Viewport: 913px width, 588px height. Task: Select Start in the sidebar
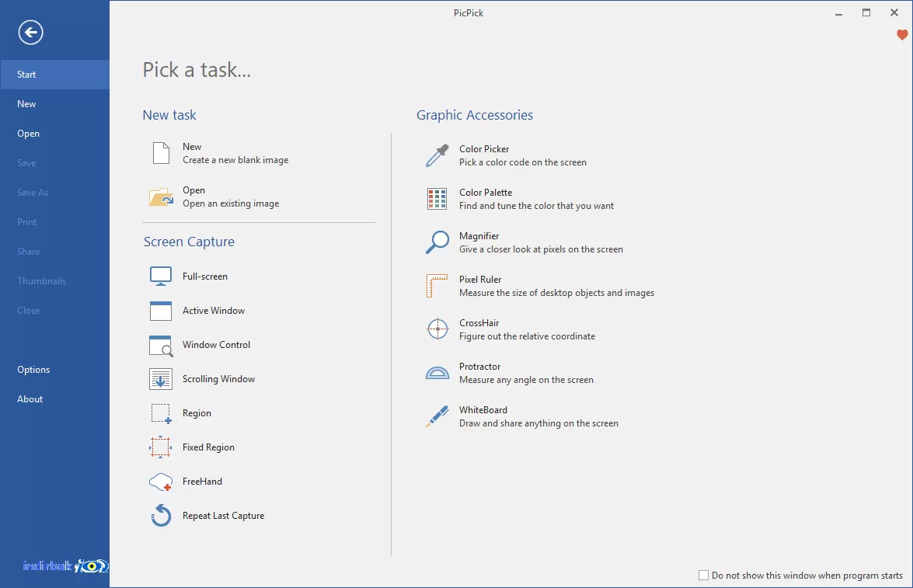click(x=54, y=75)
